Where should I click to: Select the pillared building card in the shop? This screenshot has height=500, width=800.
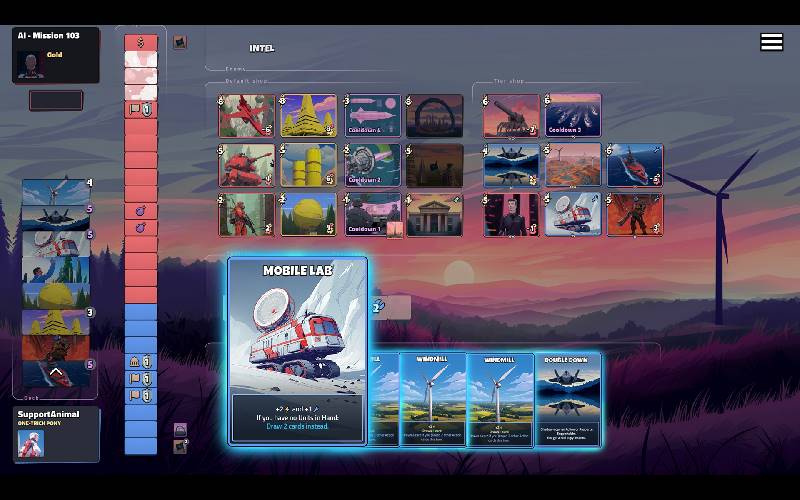pos(434,214)
